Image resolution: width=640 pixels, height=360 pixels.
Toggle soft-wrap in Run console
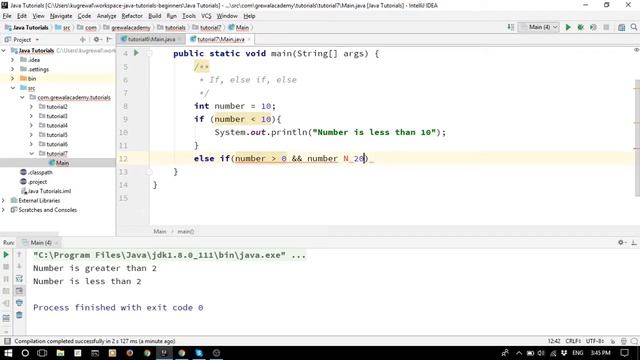pyautogui.click(x=19, y=279)
